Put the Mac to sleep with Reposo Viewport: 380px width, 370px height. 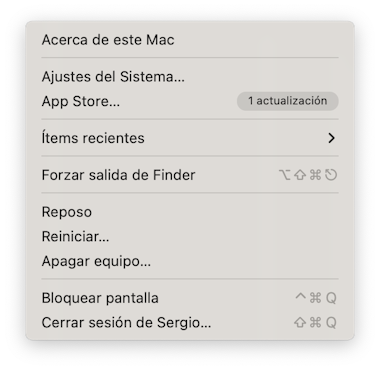click(190, 212)
